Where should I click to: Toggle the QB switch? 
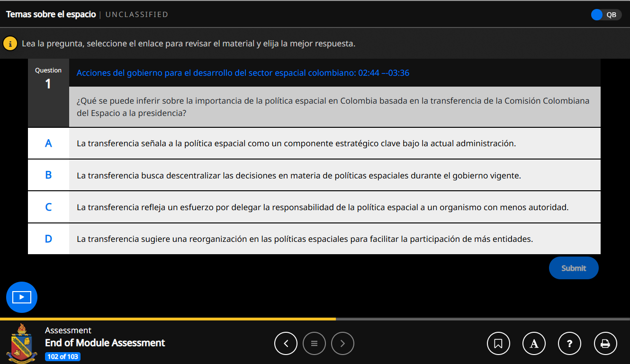tap(606, 15)
